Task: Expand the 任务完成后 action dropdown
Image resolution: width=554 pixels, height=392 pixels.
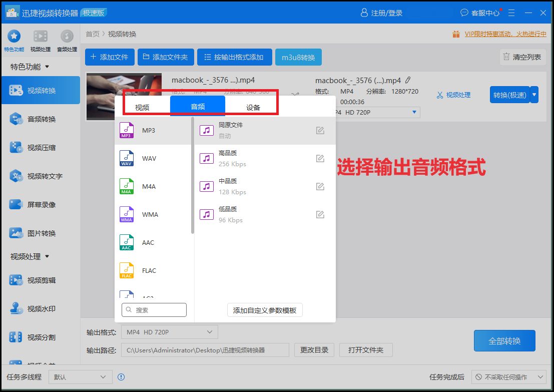Action: pos(509,376)
